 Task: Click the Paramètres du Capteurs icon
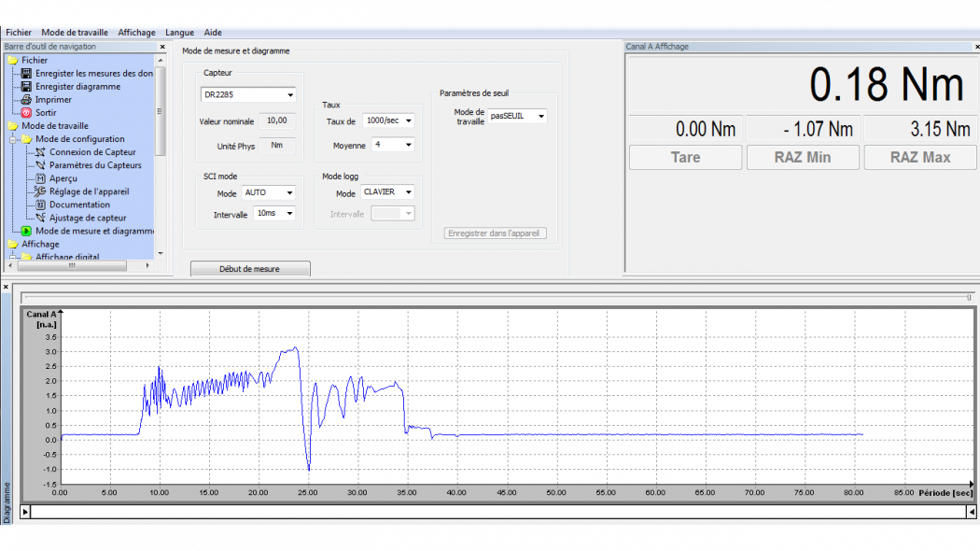click(40, 165)
